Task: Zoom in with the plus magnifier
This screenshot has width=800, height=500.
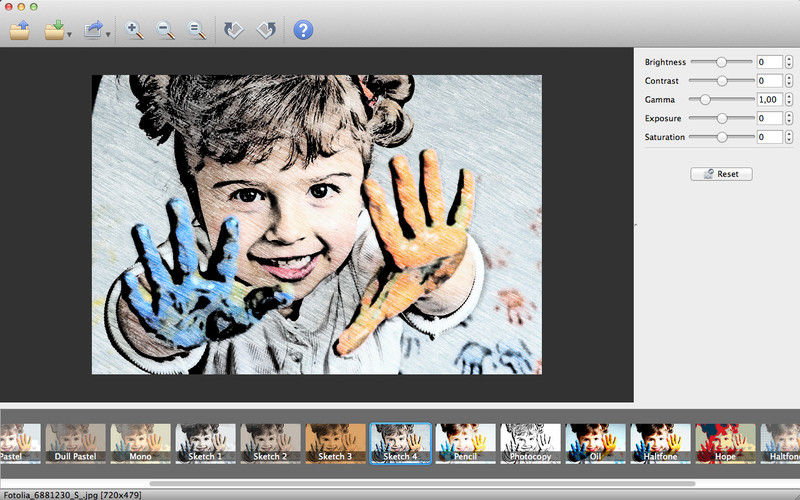Action: coord(135,30)
